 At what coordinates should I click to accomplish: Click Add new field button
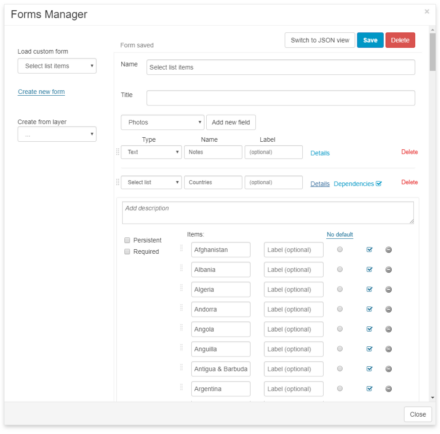231,122
